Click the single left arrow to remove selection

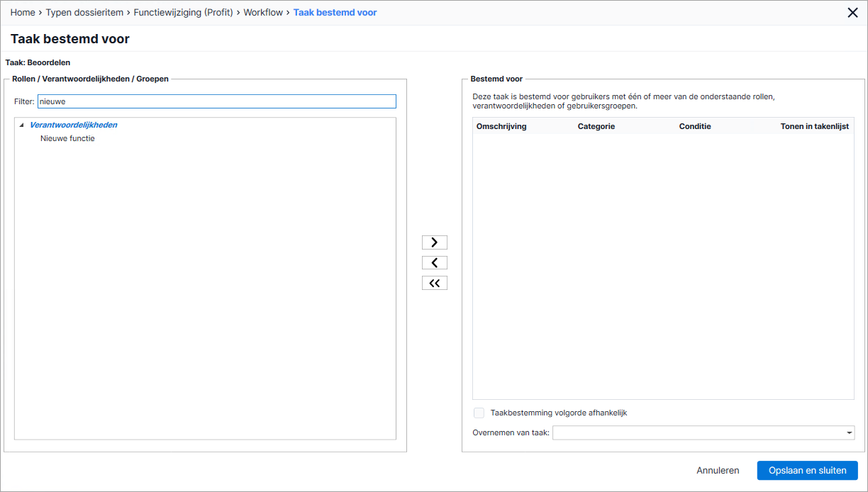pos(435,263)
